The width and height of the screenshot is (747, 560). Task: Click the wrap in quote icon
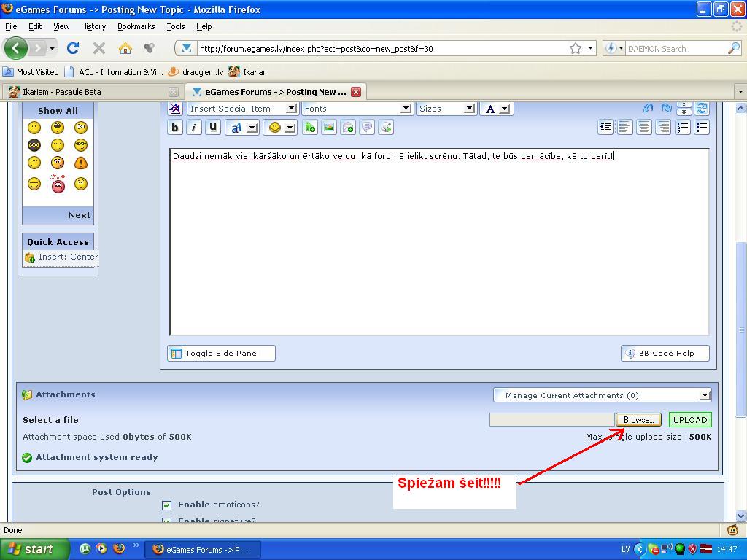[367, 128]
